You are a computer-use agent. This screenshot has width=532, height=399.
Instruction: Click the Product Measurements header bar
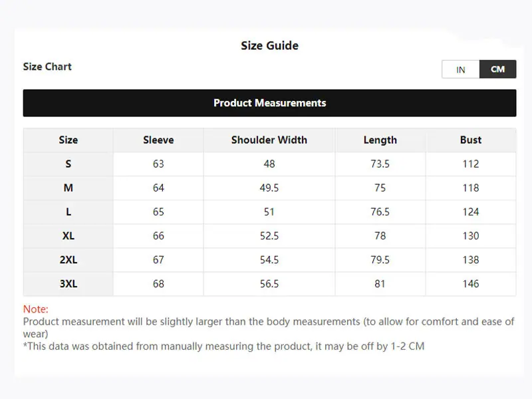point(270,103)
